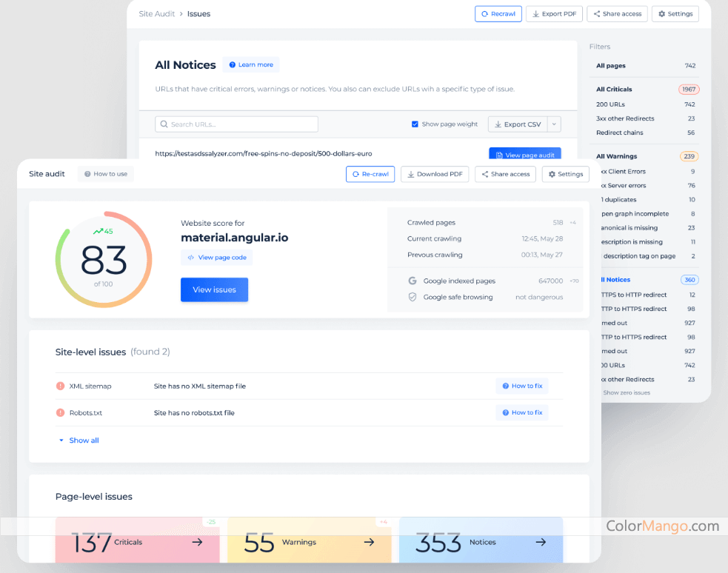The width and height of the screenshot is (728, 573).
Task: Open the 137 Criticals card
Action: click(138, 540)
